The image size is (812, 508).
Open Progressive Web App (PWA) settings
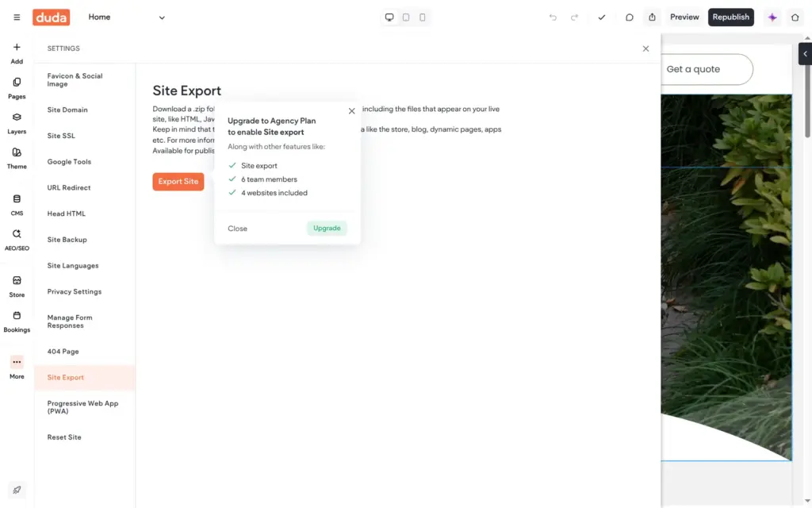84,407
